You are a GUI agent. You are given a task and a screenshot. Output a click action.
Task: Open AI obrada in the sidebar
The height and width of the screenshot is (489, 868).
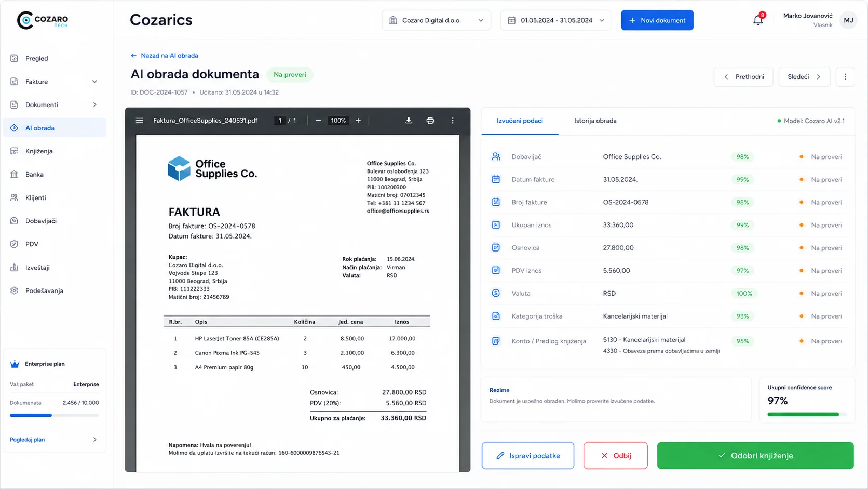coord(55,128)
